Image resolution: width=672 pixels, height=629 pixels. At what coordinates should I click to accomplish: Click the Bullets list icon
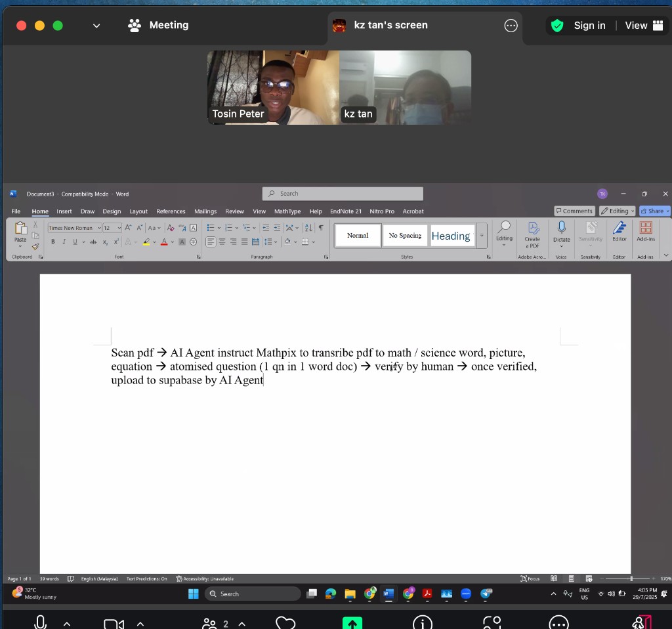tap(211, 228)
